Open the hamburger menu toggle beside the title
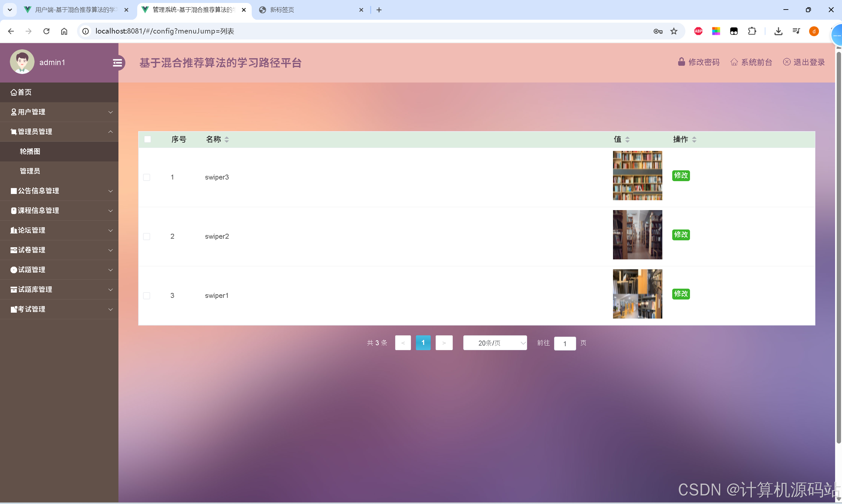 (117, 62)
